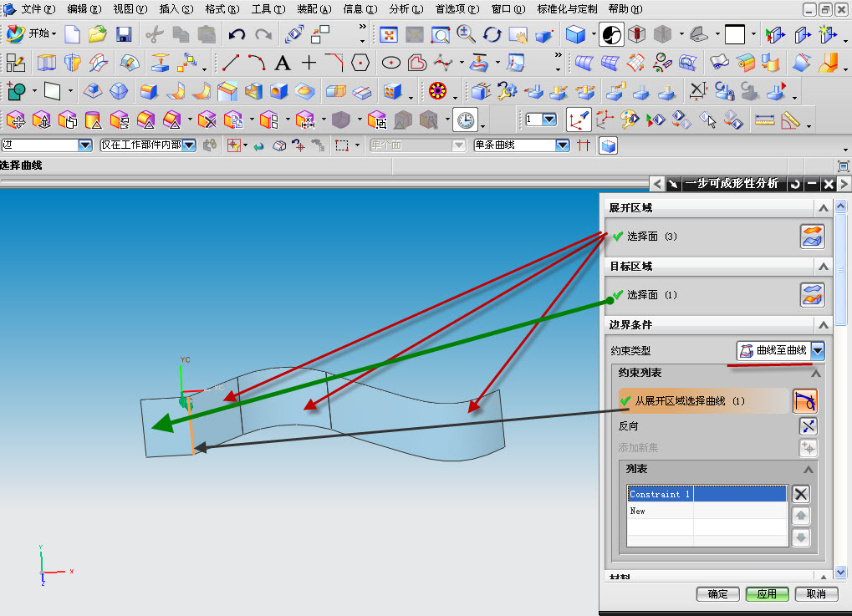Click the Fit view icon

pos(389,35)
